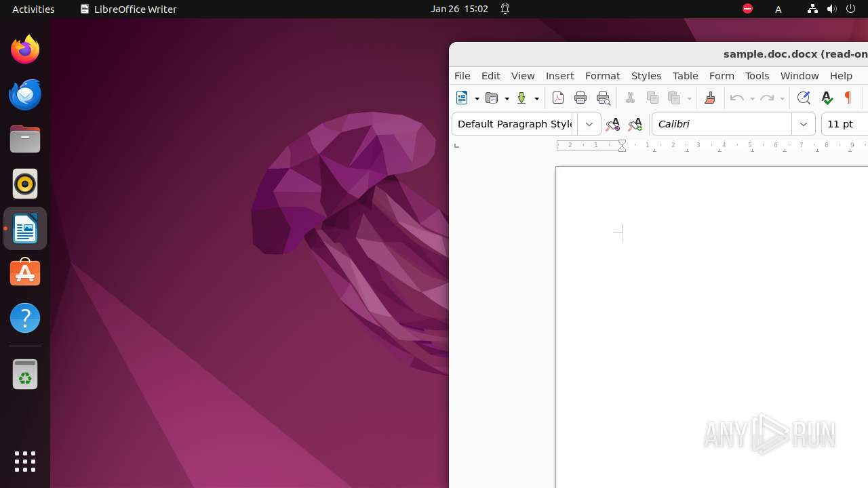Open the Format menu
Image resolution: width=868 pixels, height=488 pixels.
tap(603, 76)
